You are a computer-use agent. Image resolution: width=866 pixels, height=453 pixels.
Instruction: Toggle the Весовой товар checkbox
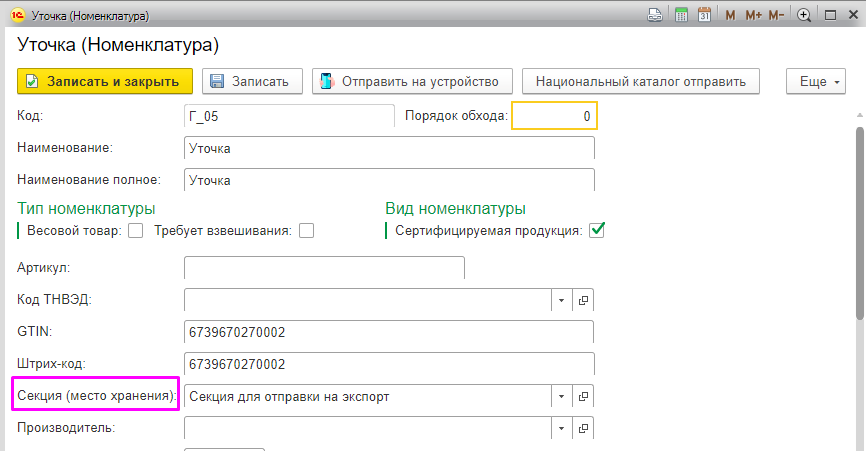pos(135,230)
